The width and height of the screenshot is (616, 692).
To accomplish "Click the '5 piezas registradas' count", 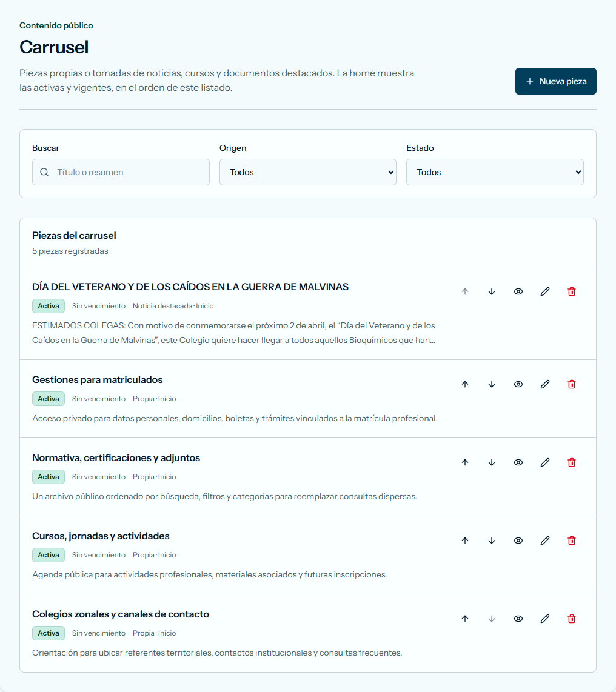I will point(70,251).
